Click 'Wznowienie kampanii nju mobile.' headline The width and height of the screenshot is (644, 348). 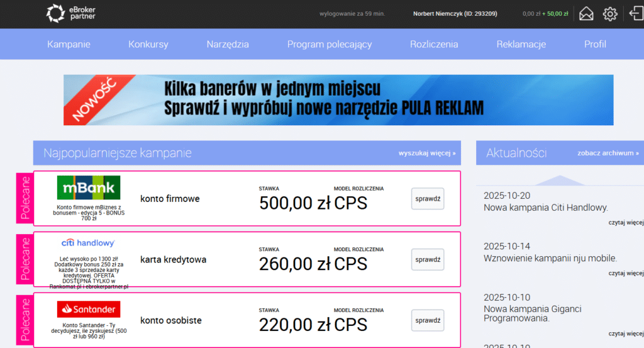pos(550,259)
